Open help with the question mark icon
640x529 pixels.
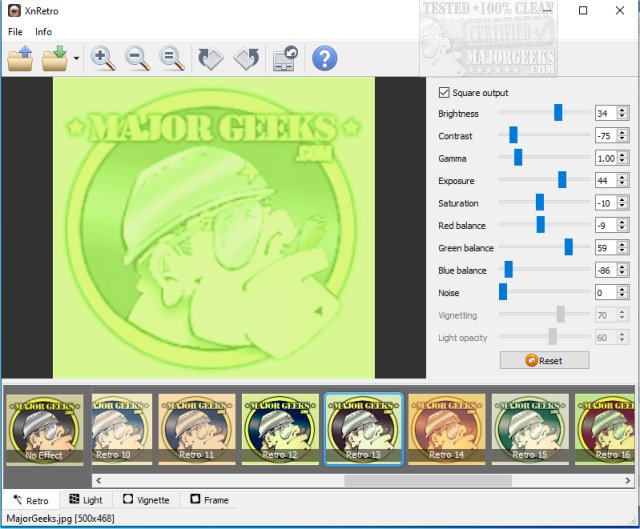(x=324, y=58)
